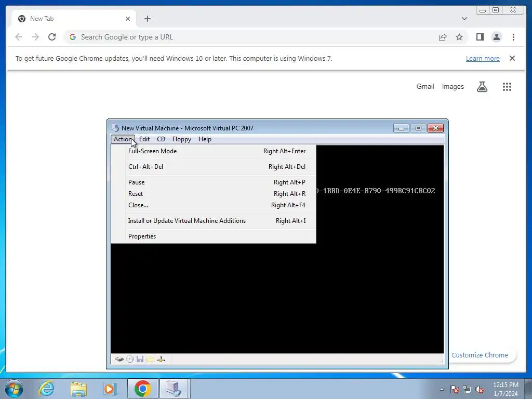Open the CD menu in Virtual PC
Image resolution: width=532 pixels, height=399 pixels.
(x=161, y=139)
